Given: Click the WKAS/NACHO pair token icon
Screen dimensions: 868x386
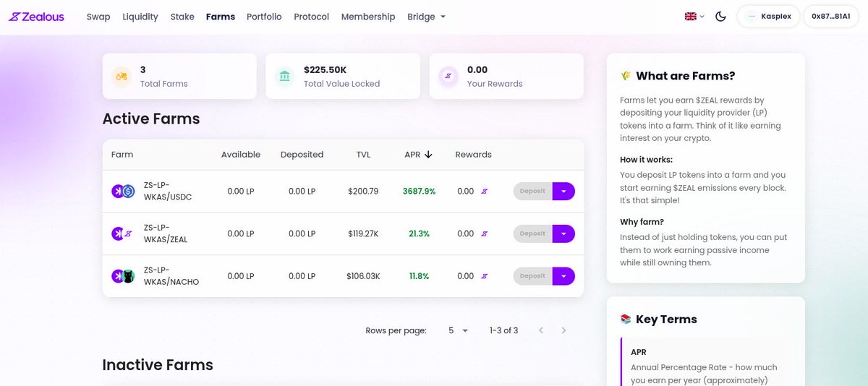Looking at the screenshot, I should click(x=123, y=276).
